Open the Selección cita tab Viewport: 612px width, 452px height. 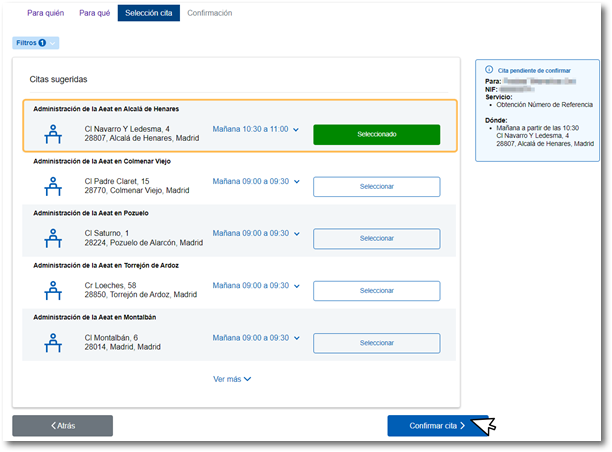pyautogui.click(x=149, y=13)
